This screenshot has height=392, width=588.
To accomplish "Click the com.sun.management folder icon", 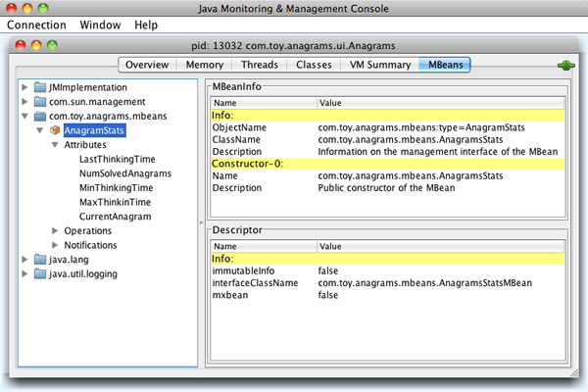I will pyautogui.click(x=40, y=101).
